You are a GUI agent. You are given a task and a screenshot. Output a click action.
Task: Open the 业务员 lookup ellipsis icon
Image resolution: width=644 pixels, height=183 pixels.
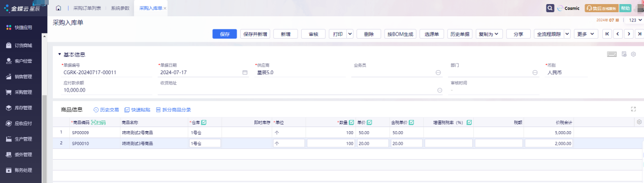[438, 73]
